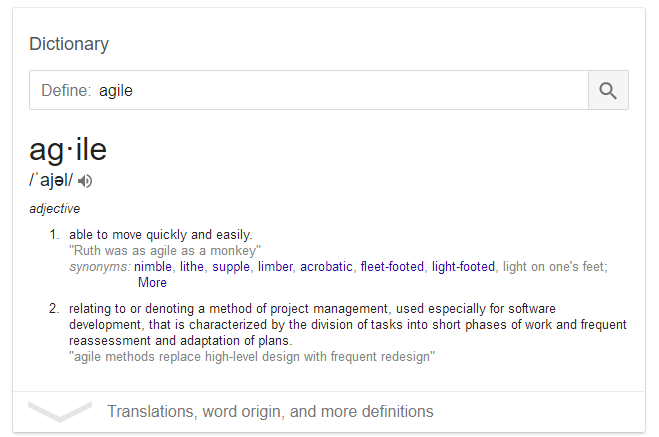659x437 pixels.
Task: Click the adjective part-of-speech label
Action: [x=55, y=209]
